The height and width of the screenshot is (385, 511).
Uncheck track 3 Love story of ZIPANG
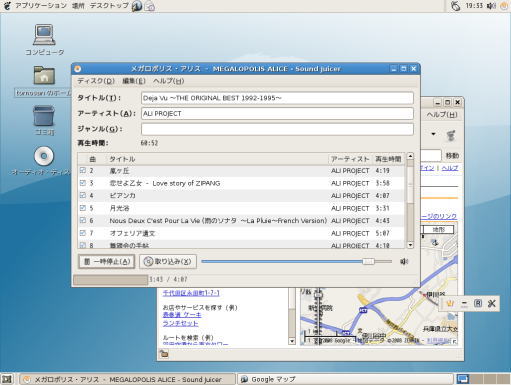[83, 183]
